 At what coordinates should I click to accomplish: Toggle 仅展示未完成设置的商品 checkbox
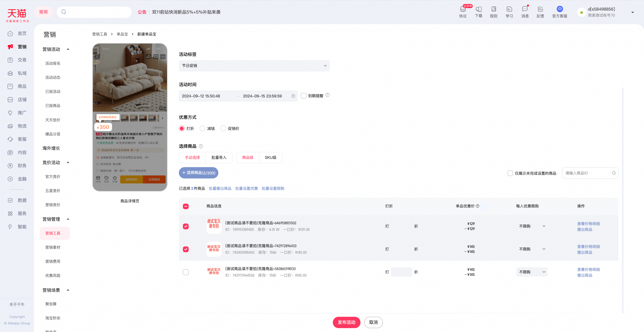pyautogui.click(x=510, y=173)
